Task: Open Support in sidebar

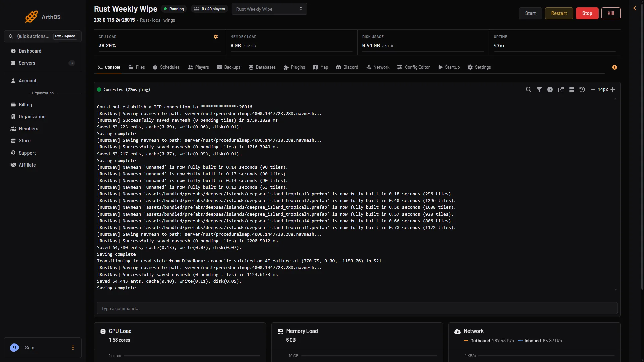Action: tap(43, 153)
